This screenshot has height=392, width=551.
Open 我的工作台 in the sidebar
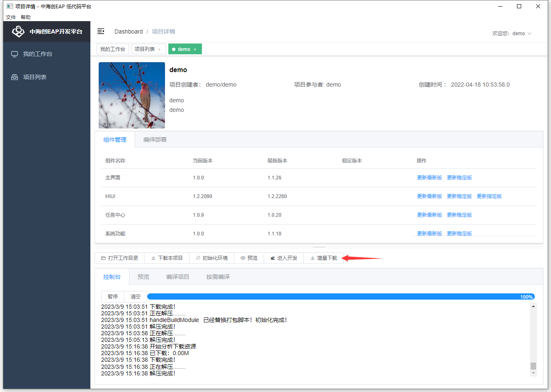(37, 54)
